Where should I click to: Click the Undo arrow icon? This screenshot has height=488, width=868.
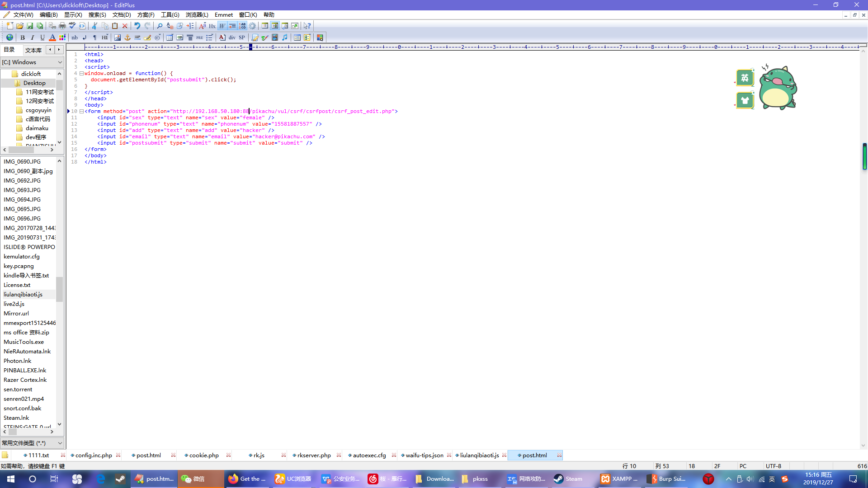click(137, 26)
